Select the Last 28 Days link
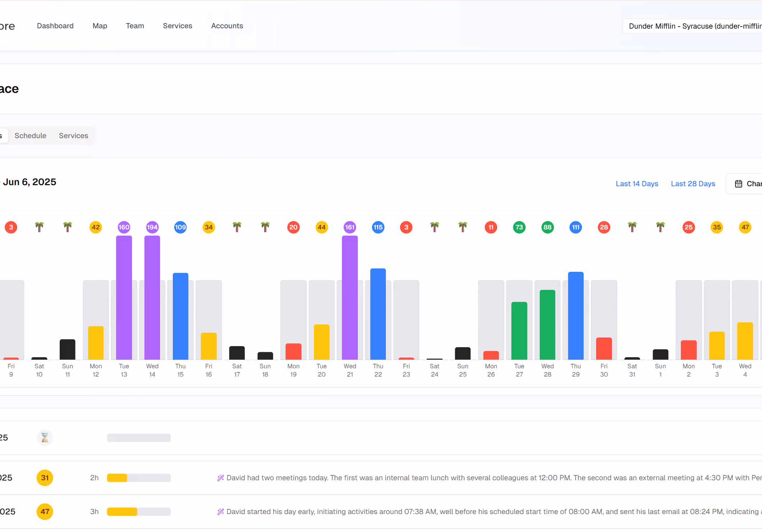The width and height of the screenshot is (762, 532). [693, 184]
